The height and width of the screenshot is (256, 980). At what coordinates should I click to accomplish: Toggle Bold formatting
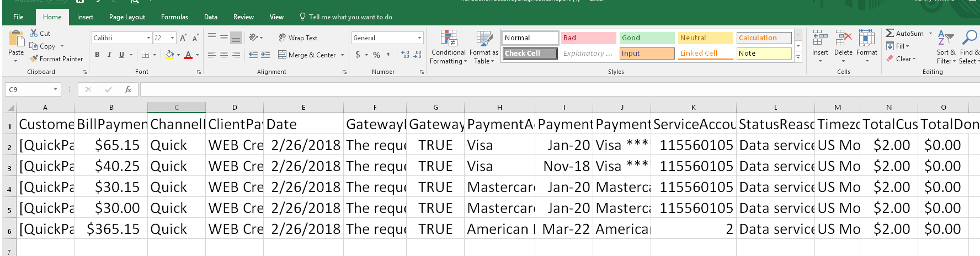pyautogui.click(x=97, y=55)
